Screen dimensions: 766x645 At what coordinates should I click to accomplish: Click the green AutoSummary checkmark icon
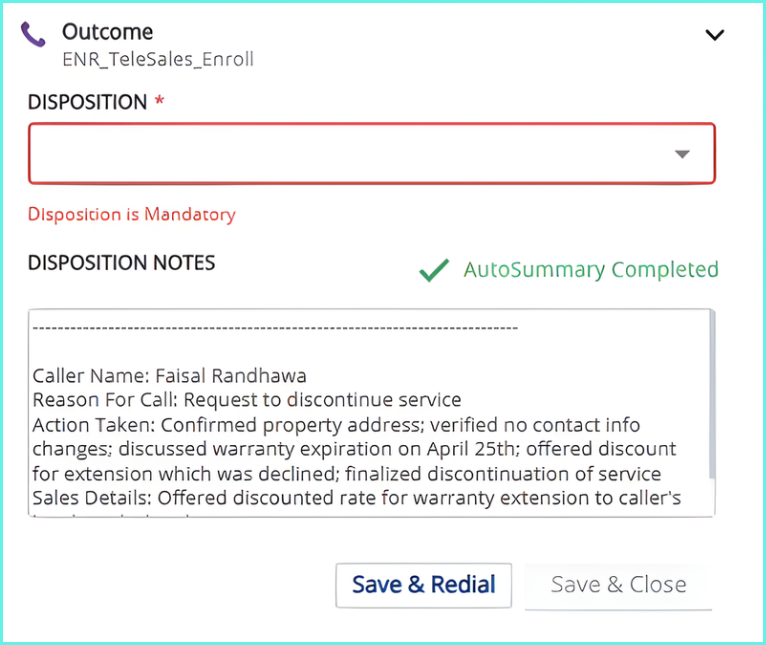click(433, 270)
